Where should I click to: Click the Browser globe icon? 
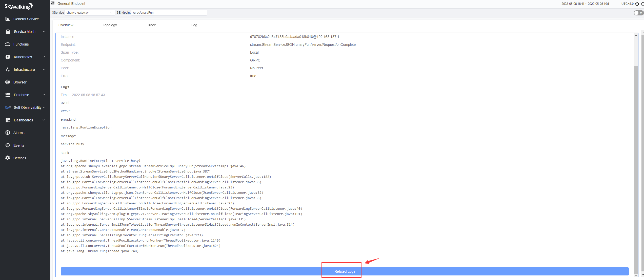tap(8, 82)
